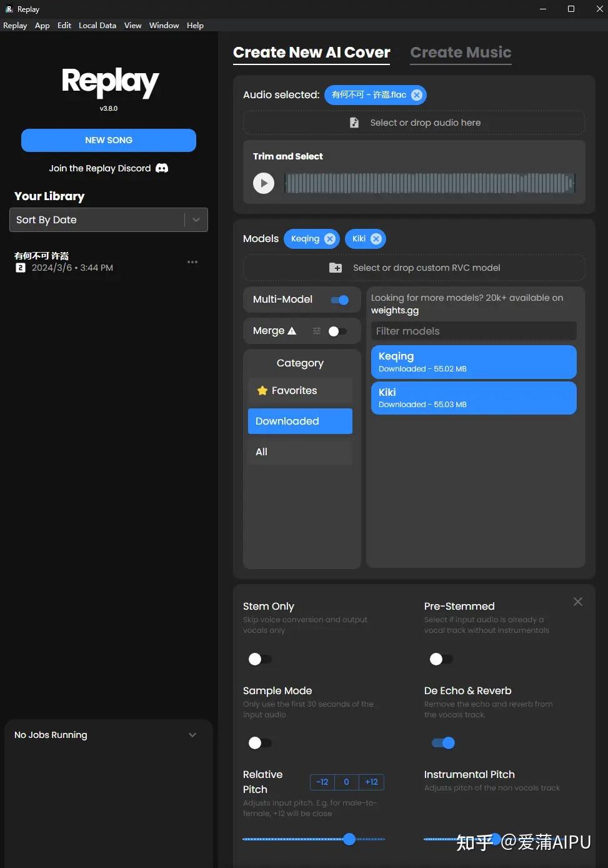Click the audio file icon in drop zone
608x868 pixels.
coord(354,123)
